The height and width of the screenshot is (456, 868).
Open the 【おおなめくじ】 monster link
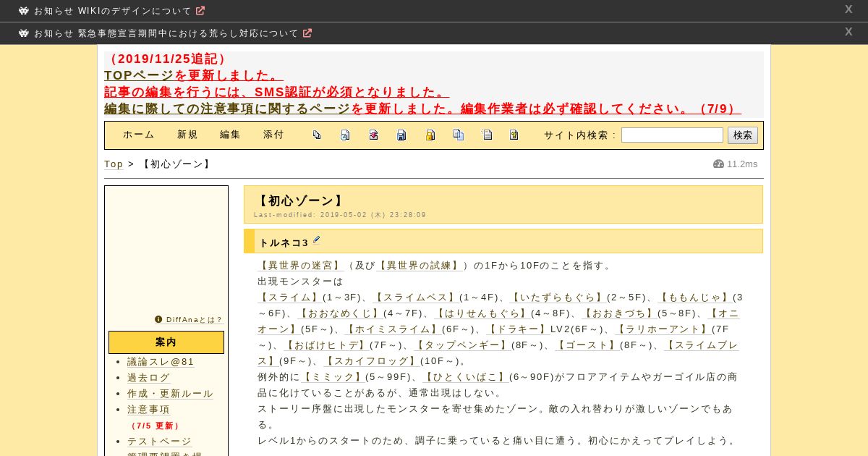[x=340, y=313]
